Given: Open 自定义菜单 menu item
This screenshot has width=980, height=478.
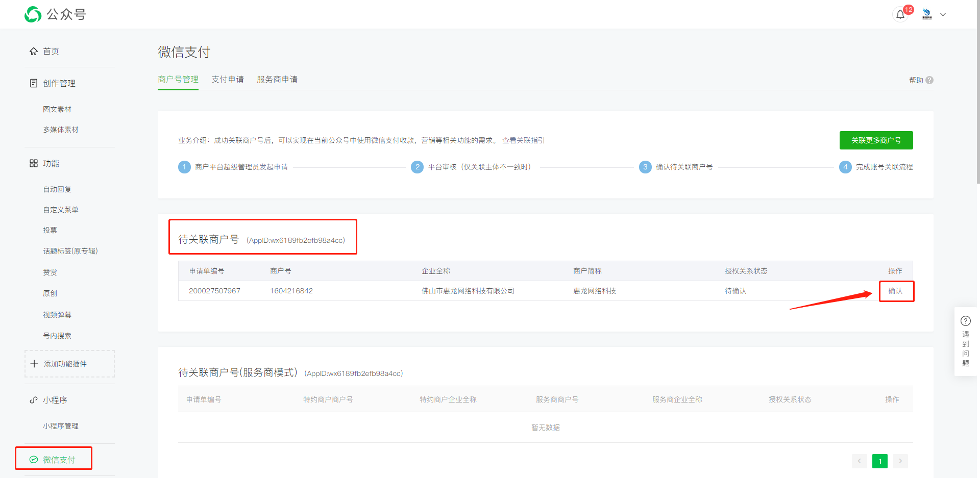Looking at the screenshot, I should point(61,210).
